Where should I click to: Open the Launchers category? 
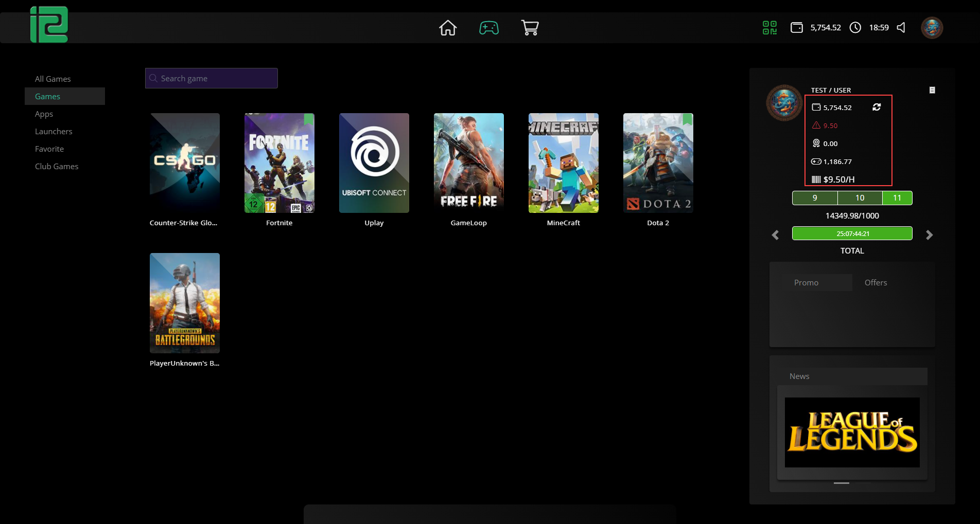pyautogui.click(x=54, y=131)
